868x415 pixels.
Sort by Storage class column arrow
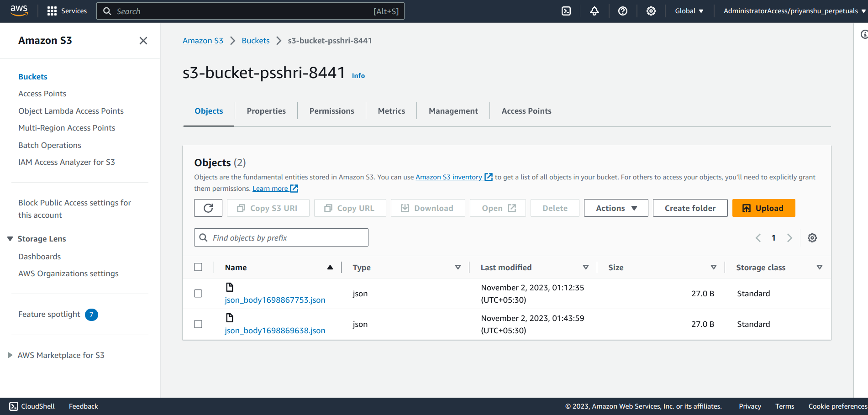pos(819,268)
